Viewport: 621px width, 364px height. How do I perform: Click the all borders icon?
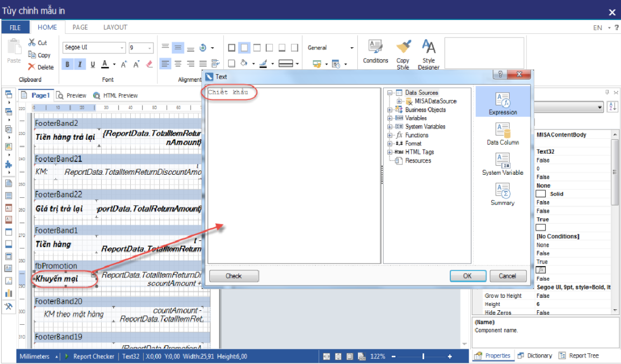tap(232, 48)
